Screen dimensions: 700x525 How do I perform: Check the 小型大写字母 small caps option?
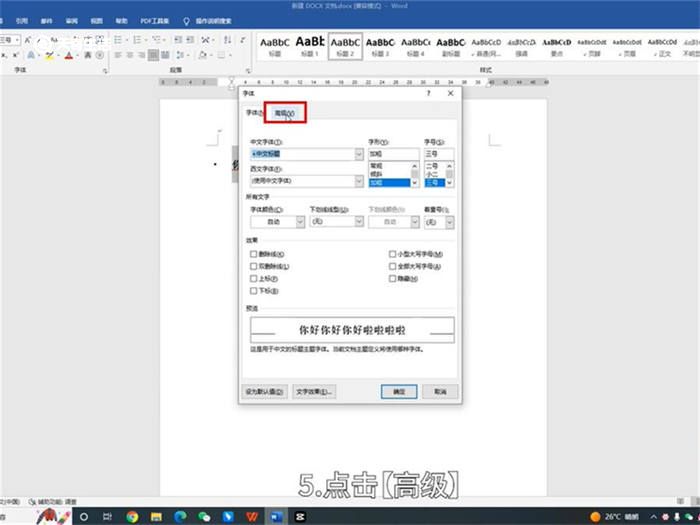(x=392, y=254)
